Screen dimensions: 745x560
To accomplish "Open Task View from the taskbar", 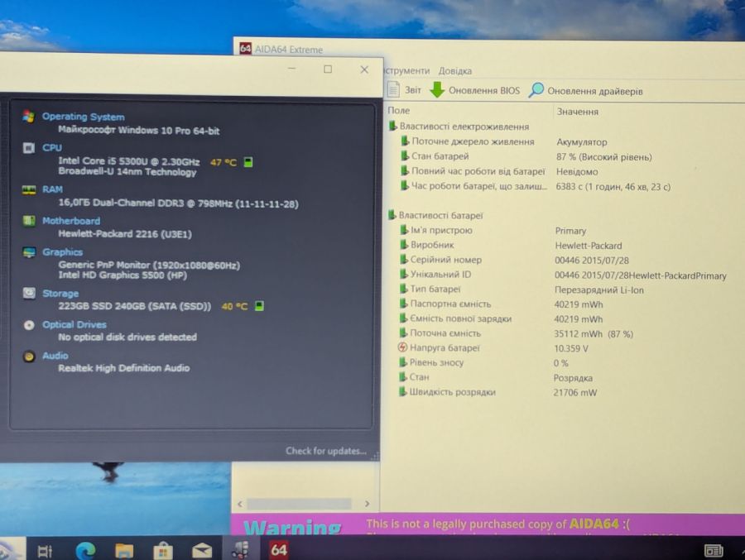I will click(x=45, y=551).
